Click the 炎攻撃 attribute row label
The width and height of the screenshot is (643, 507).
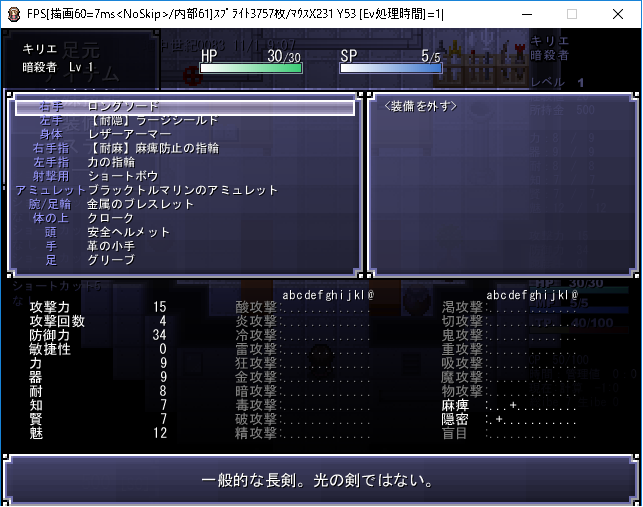tap(256, 321)
